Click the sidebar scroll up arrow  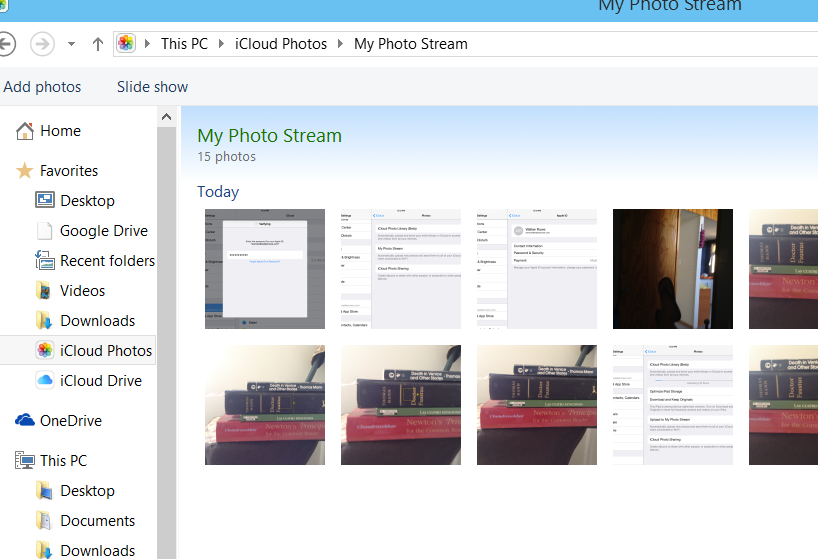[x=166, y=117]
